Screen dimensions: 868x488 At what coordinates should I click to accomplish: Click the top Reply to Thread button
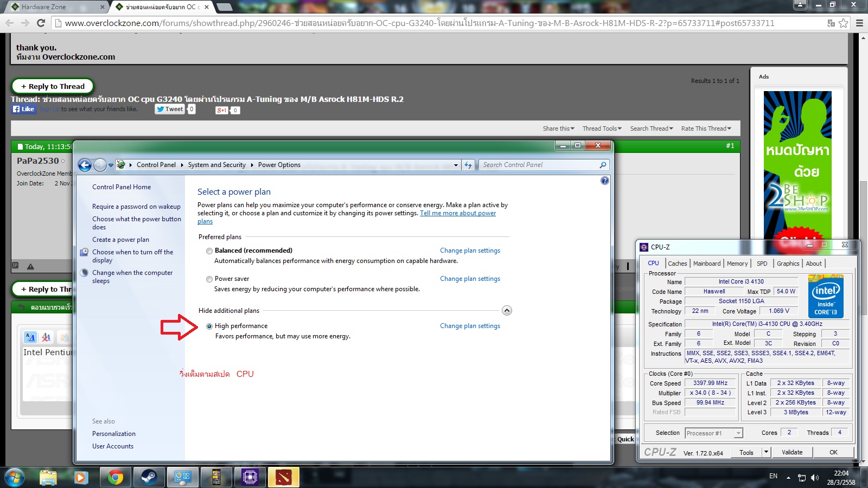53,86
